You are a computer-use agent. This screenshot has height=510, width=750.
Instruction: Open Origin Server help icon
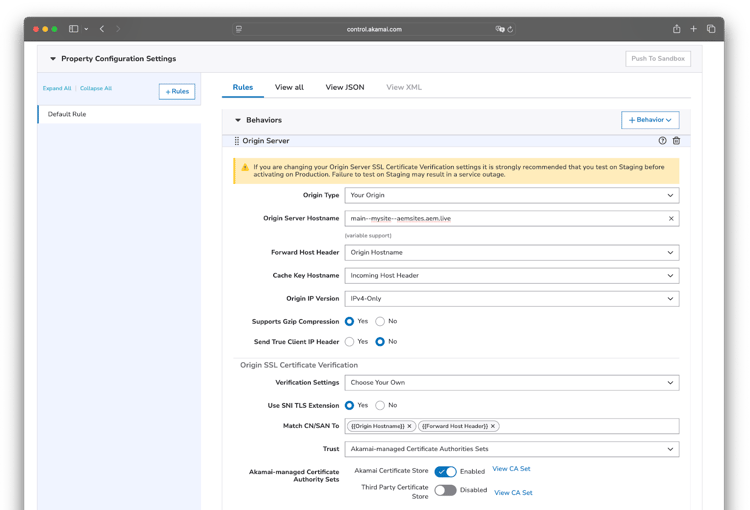662,141
